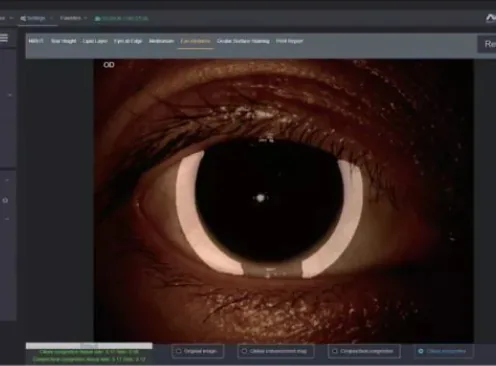496x366 pixels.
Task: Click the OD eye label on the image
Action: [109, 65]
